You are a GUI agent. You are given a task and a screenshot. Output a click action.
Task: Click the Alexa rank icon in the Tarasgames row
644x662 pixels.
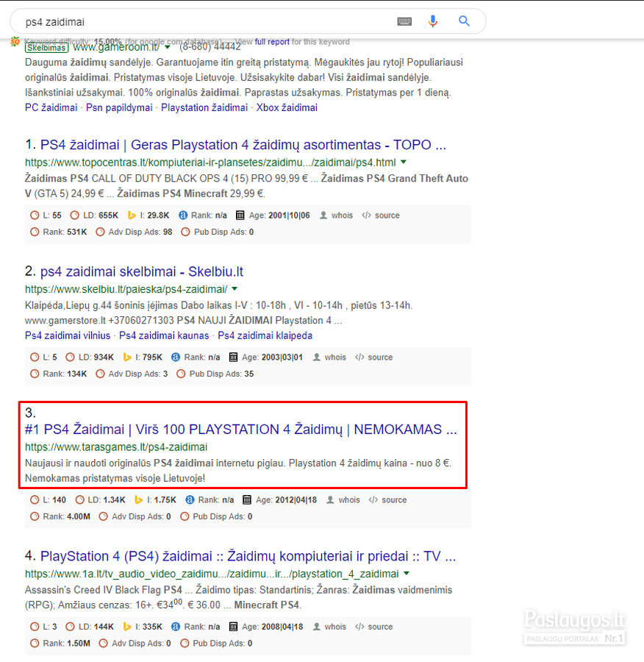pos(190,500)
